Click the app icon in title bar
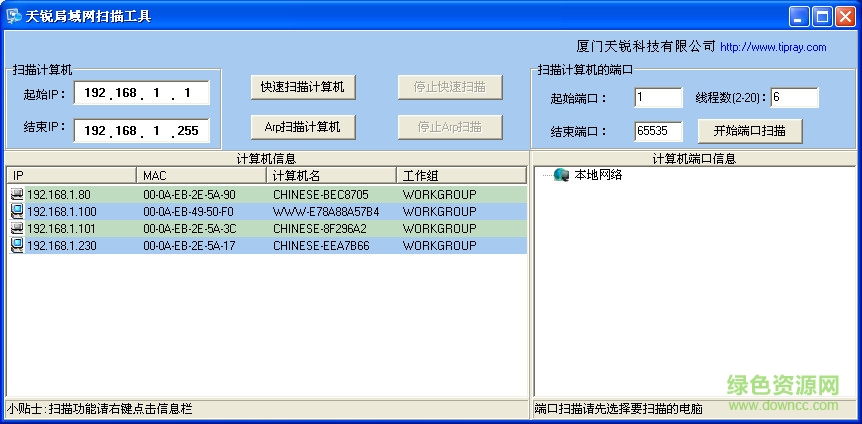Image resolution: width=862 pixels, height=424 pixels. pyautogui.click(x=14, y=16)
